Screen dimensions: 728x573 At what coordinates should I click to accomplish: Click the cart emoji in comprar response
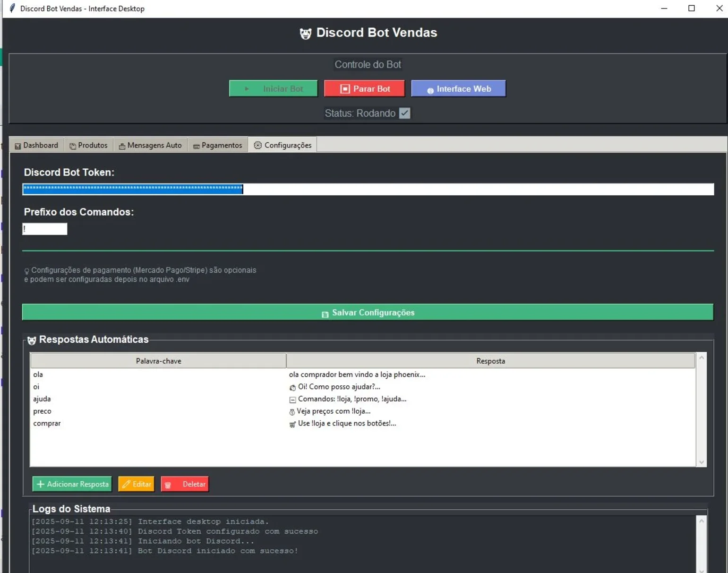pyautogui.click(x=292, y=424)
